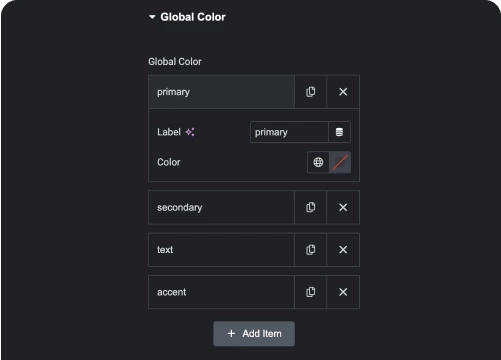Click the AI sparkle icon beside Label
This screenshot has height=360, width=501.
coord(190,132)
